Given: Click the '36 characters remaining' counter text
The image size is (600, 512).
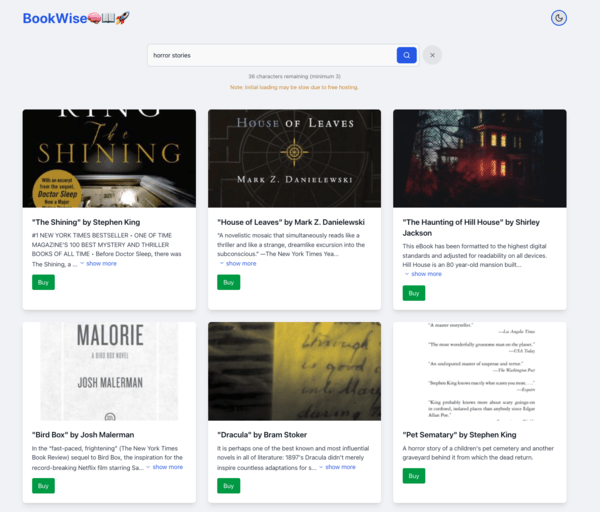Looking at the screenshot, I should 294,76.
